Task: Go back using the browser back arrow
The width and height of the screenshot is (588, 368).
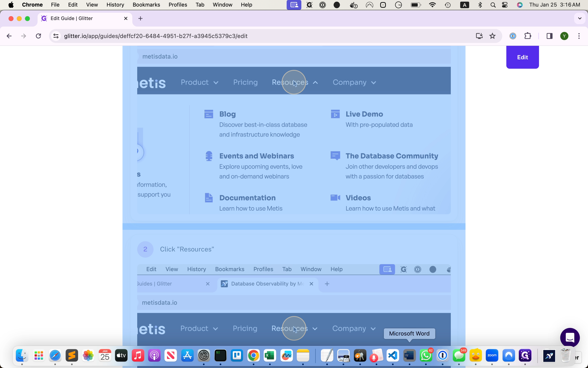Action: [x=9, y=36]
